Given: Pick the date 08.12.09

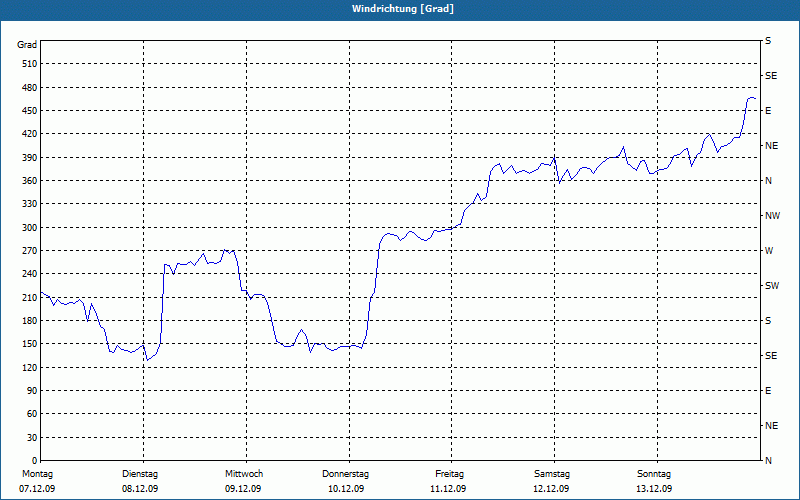Looking at the screenshot, I should point(140,489).
